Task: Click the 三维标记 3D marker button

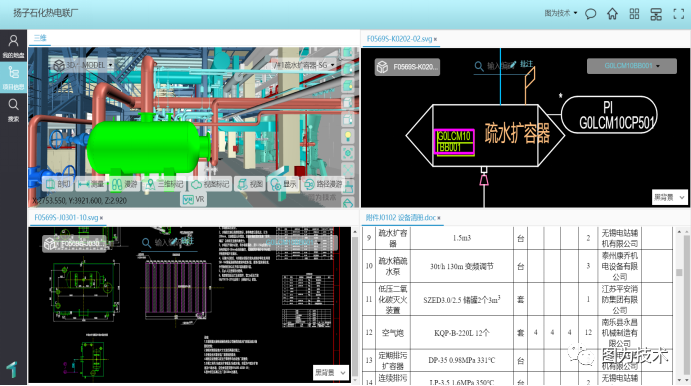Action: coord(165,184)
